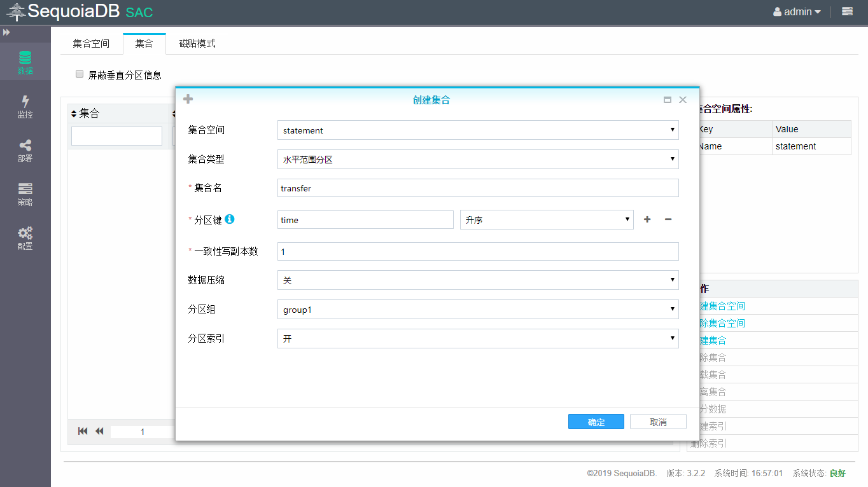Toggle 屏蔽垂直分区信息 checkbox
This screenshot has width=868, height=487.
coord(80,74)
